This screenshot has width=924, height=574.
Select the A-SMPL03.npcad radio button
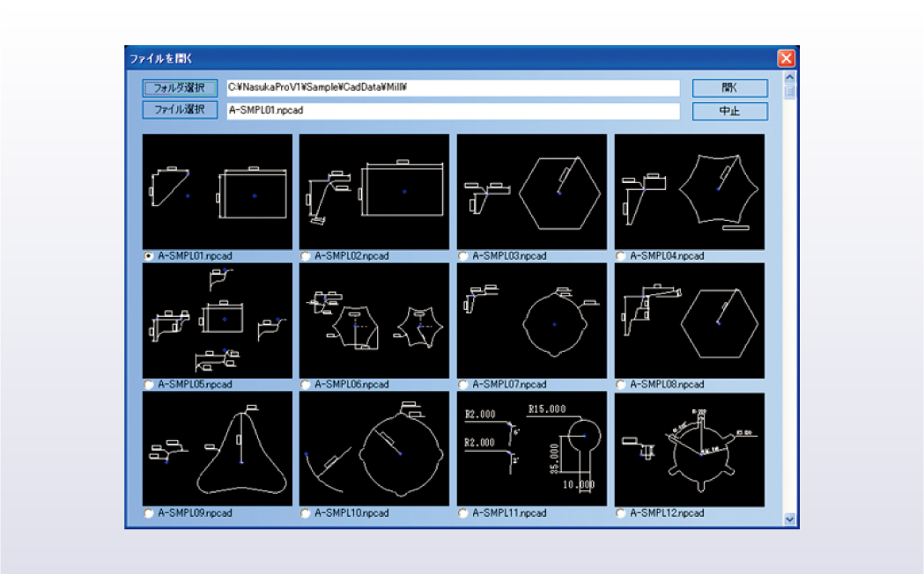[462, 256]
